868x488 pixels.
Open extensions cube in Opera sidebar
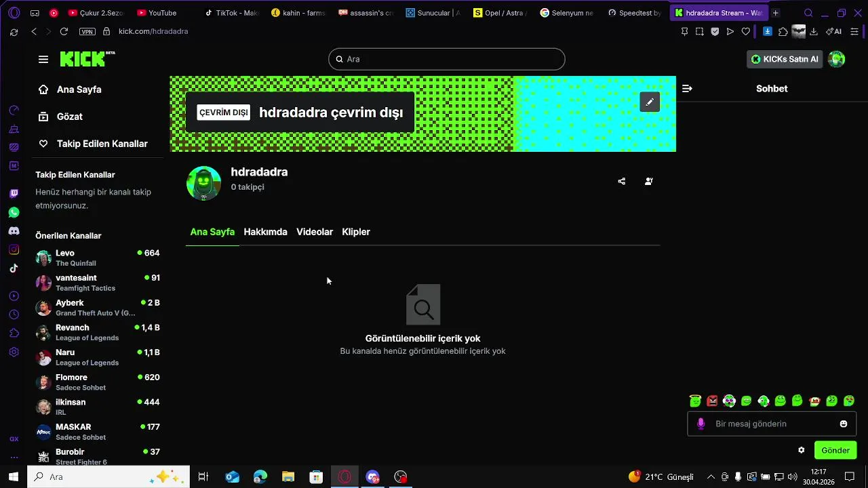pos(14,333)
